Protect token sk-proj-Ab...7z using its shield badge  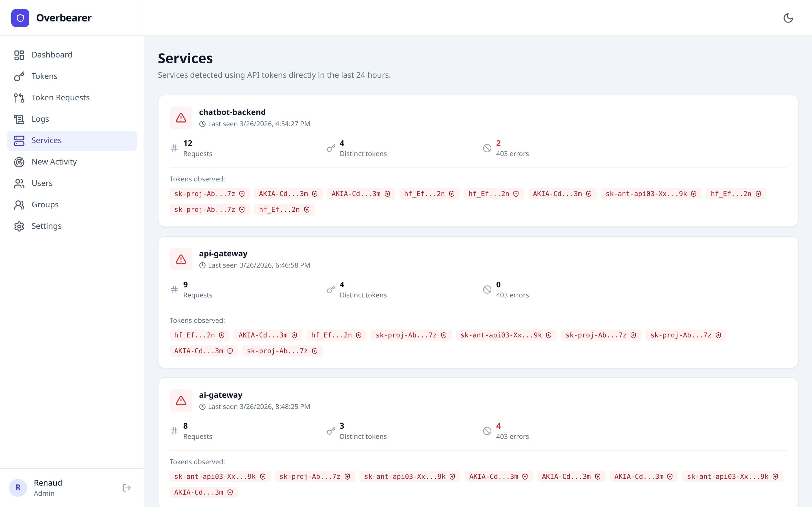pyautogui.click(x=242, y=194)
